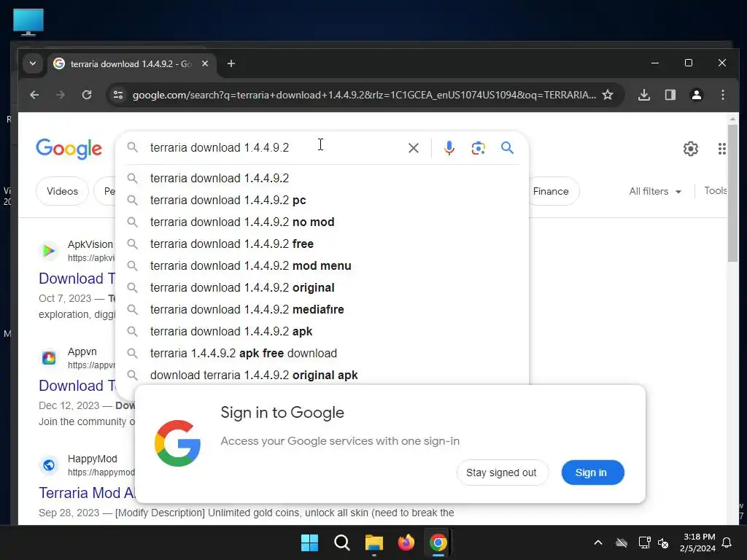
Task: Close the terraria download tab
Action: click(205, 63)
